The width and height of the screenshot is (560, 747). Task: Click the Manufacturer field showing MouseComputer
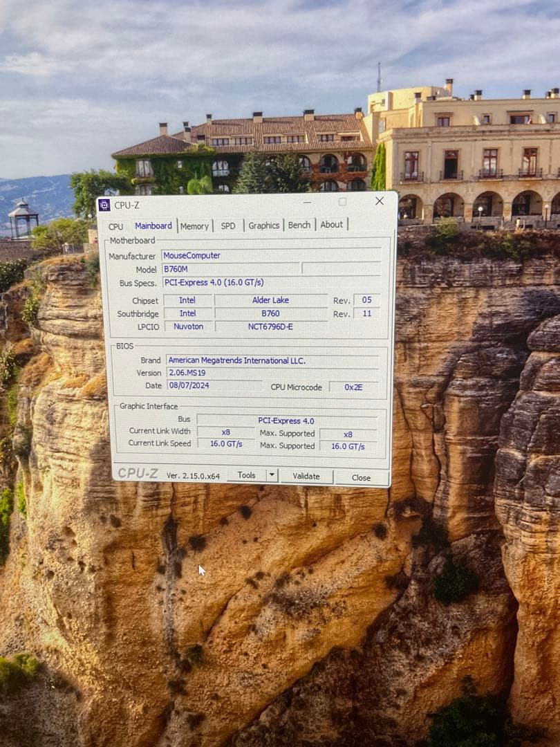tap(270, 255)
